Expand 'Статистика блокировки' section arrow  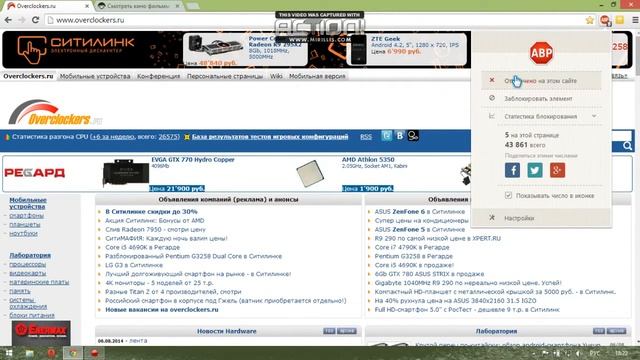(594, 116)
